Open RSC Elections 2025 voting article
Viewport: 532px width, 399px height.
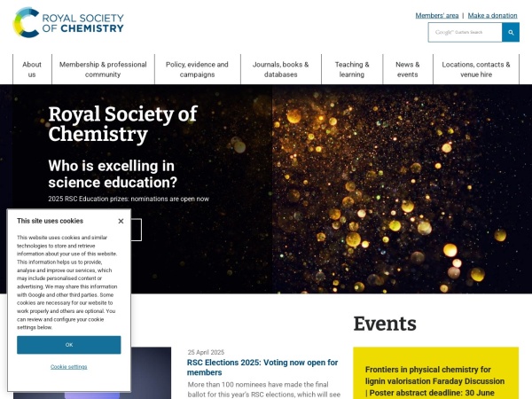pos(262,367)
